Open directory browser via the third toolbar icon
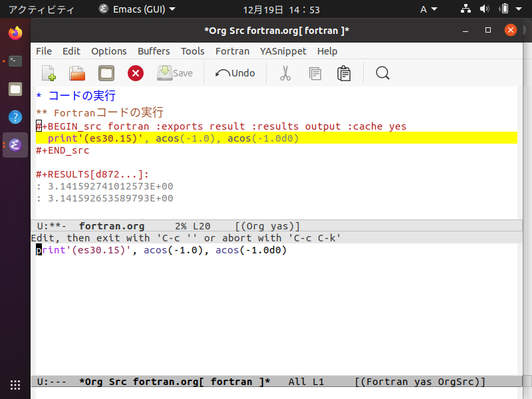Screen dimensions: 532x399 (x=106, y=73)
